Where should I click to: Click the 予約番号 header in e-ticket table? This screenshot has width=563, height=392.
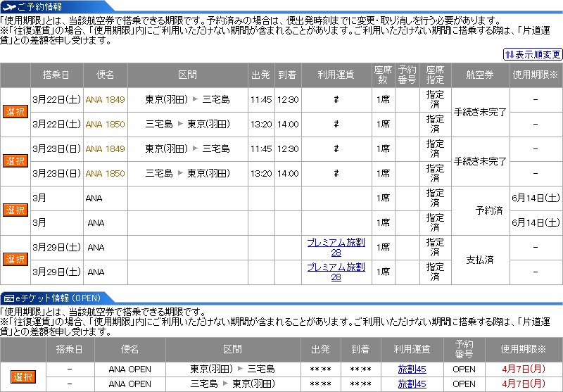pos(464,349)
